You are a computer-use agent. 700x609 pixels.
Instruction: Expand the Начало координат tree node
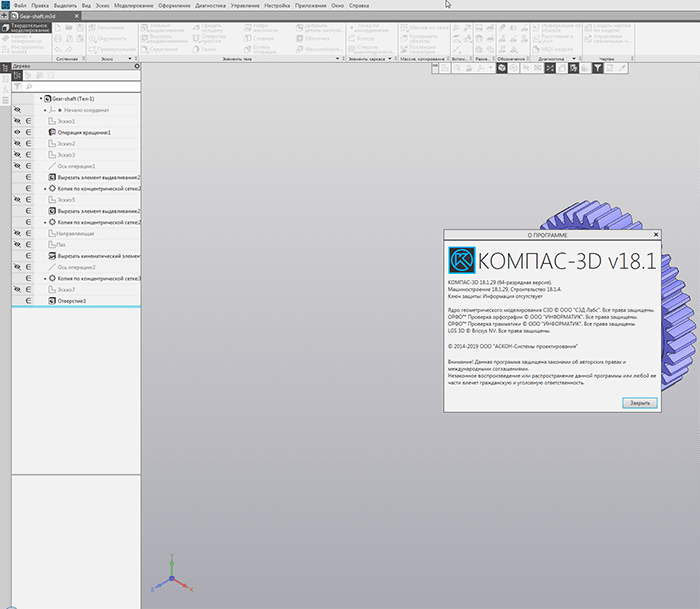tap(46, 110)
